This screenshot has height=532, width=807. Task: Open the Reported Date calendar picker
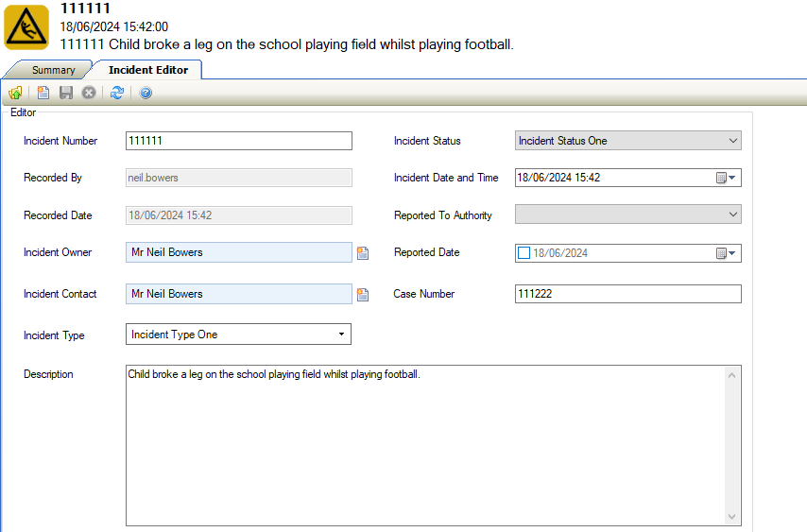[x=726, y=253]
